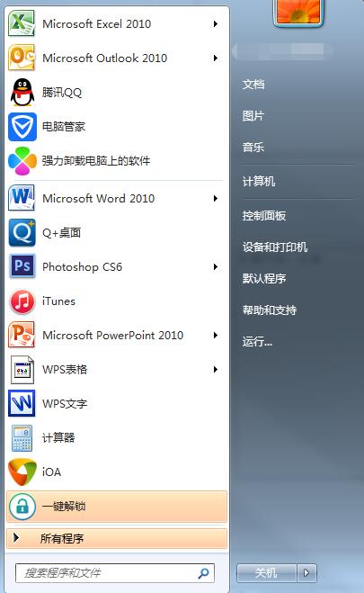Click the WPS表格 document icon
The width and height of the screenshot is (364, 593).
(22, 370)
